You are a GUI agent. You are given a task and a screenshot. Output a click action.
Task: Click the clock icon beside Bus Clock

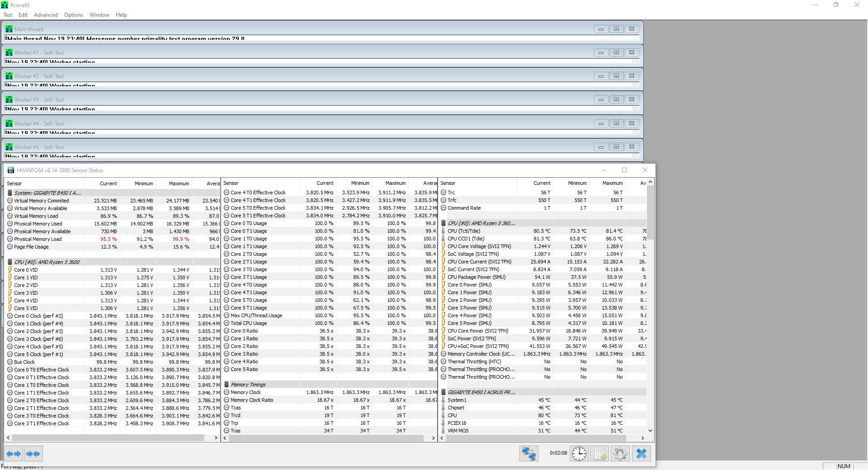(10, 362)
